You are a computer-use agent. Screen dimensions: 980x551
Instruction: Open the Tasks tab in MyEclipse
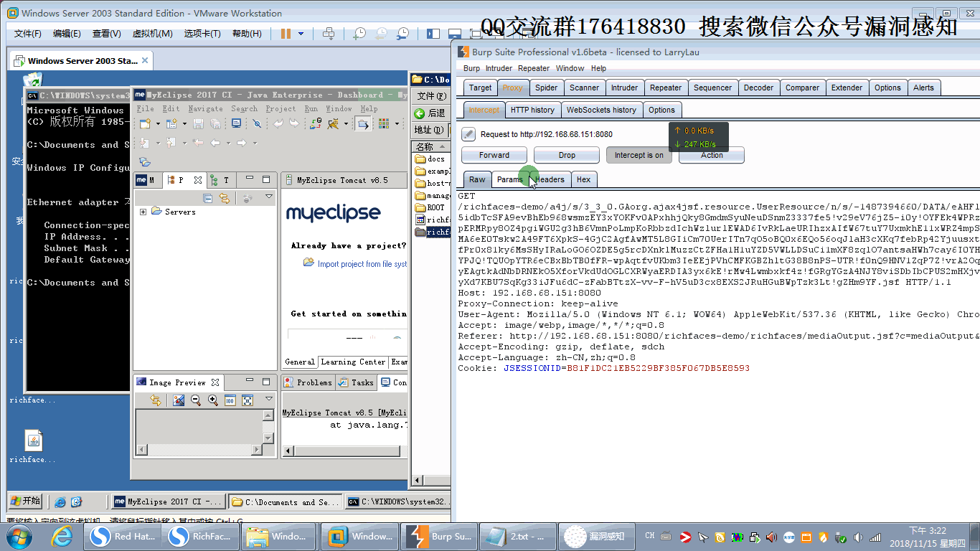click(x=357, y=382)
